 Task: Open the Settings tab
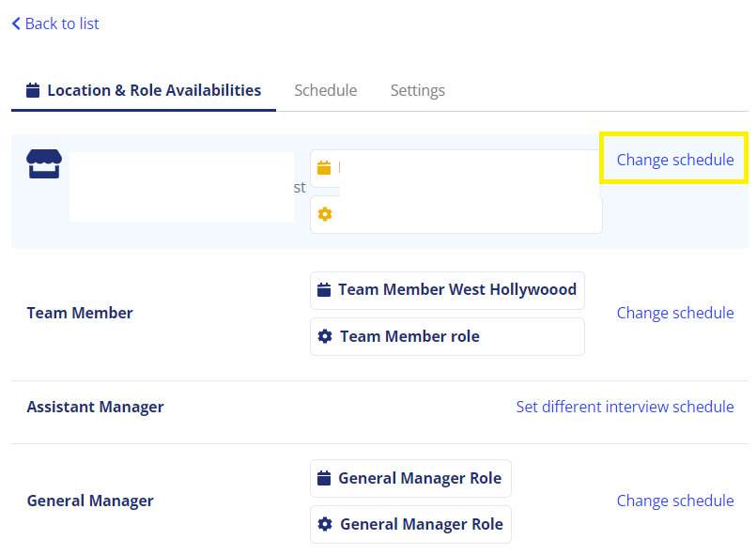click(417, 90)
